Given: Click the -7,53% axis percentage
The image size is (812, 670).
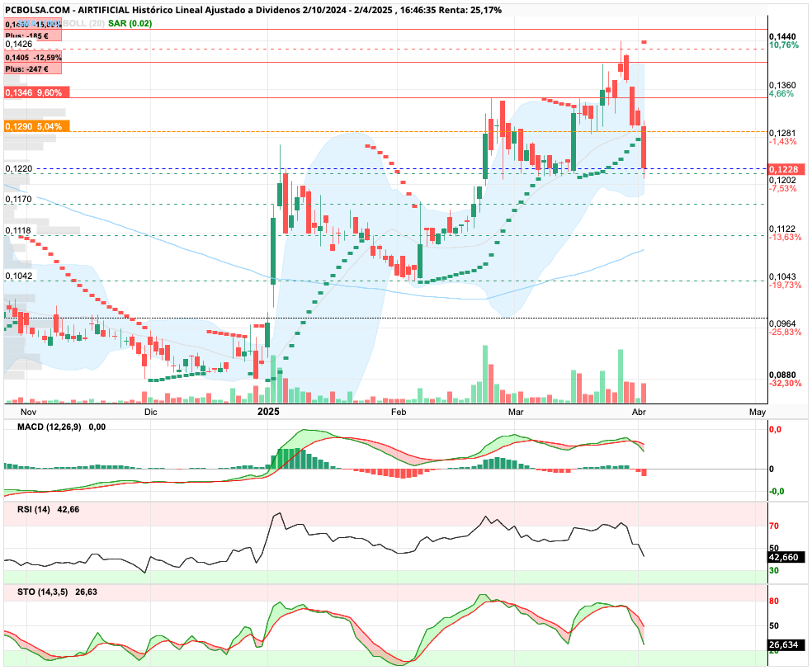Looking at the screenshot, I should point(782,188).
